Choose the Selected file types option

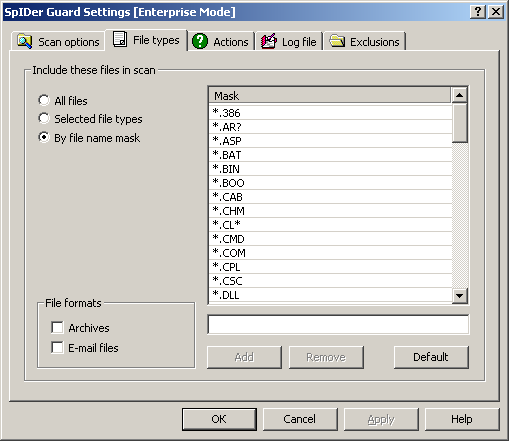(44, 118)
